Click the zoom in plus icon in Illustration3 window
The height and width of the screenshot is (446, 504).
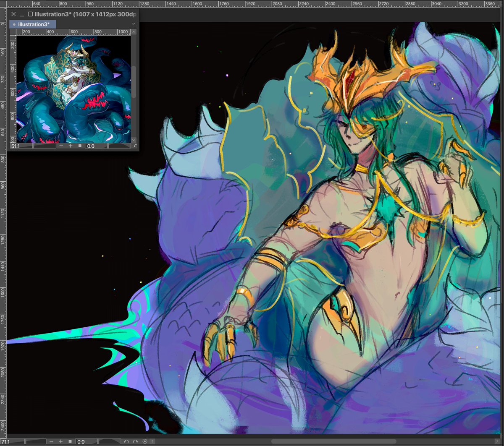coord(70,146)
